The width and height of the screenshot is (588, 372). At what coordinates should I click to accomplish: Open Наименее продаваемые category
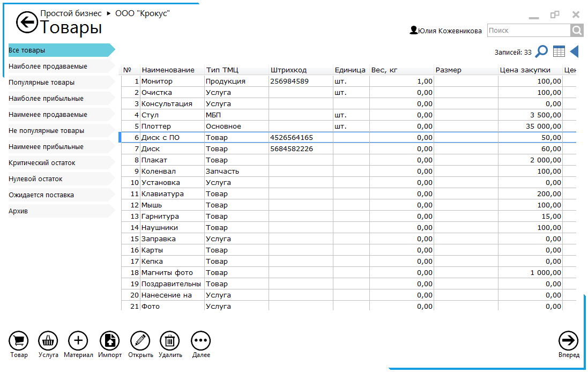click(62, 115)
